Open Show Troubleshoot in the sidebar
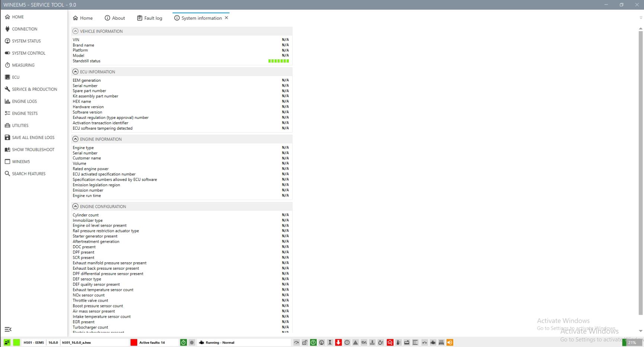 (x=33, y=150)
